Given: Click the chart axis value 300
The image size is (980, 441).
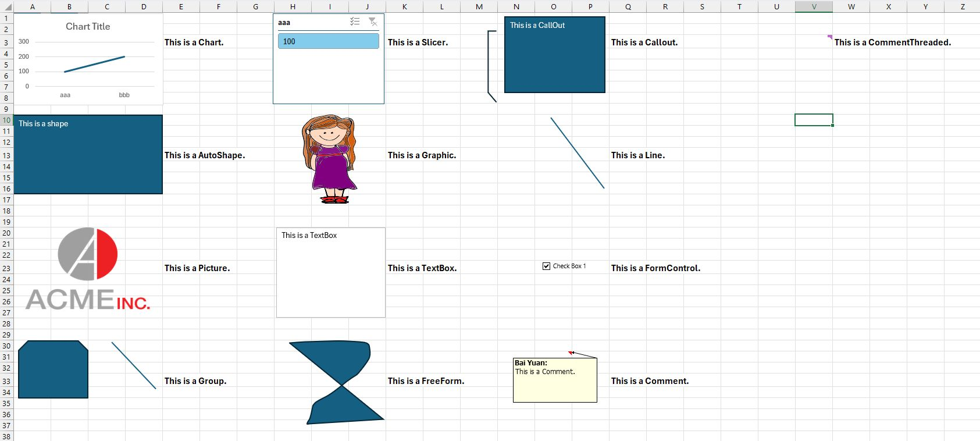Looking at the screenshot, I should 24,41.
